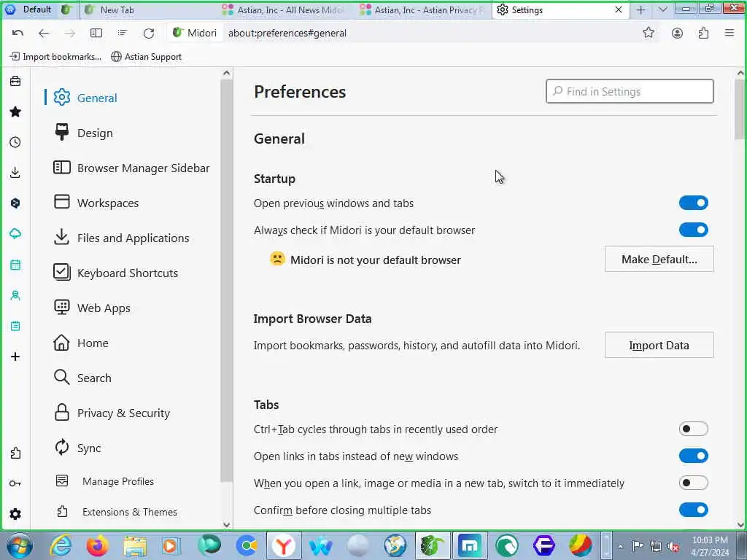Click the plus icon in left sidebar

(x=15, y=357)
